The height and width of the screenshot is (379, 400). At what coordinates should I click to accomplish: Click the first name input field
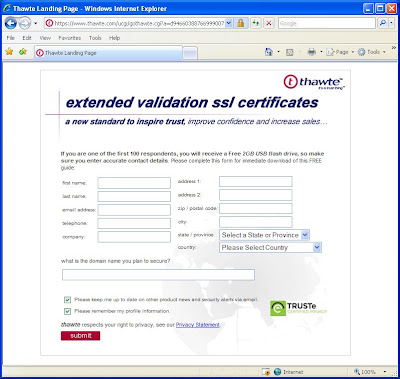[x=134, y=183]
